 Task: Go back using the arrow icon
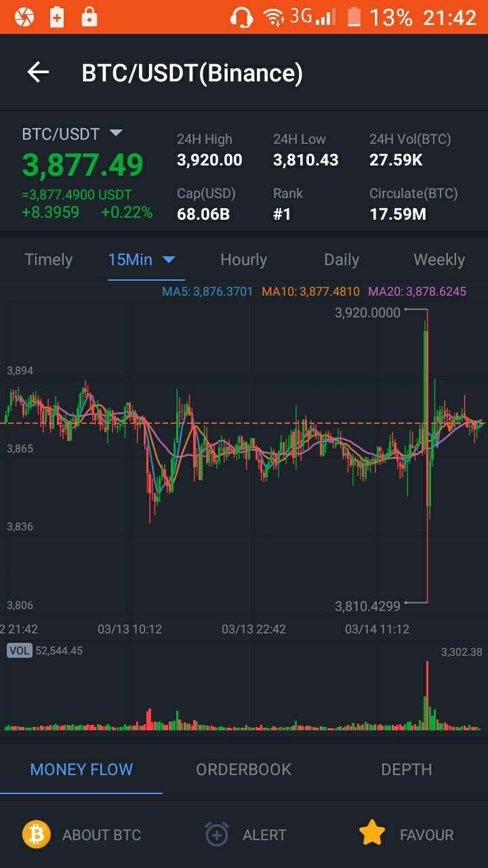coord(38,73)
